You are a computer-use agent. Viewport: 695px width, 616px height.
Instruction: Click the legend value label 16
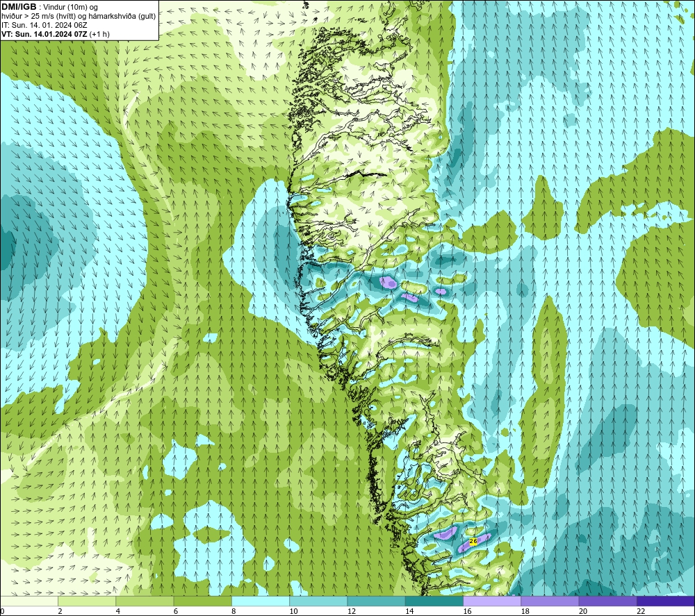coord(468,611)
